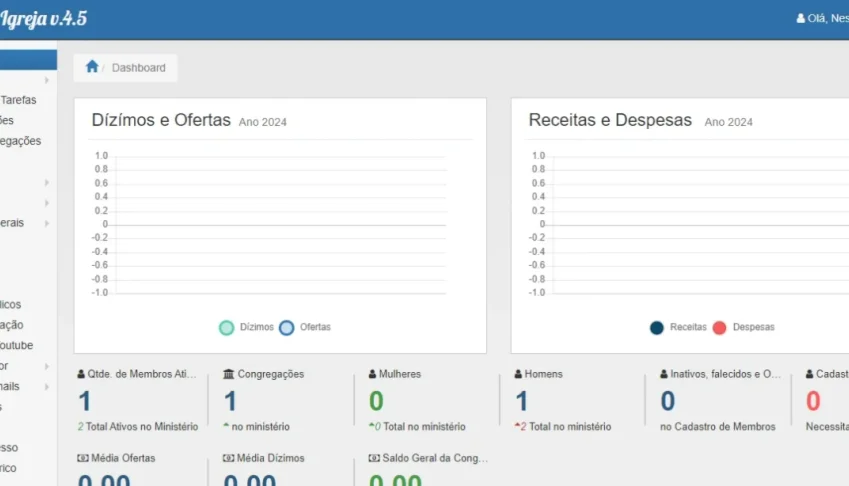Click 'no Cadastro de Membros' text
The width and height of the screenshot is (849, 486).
717,427
